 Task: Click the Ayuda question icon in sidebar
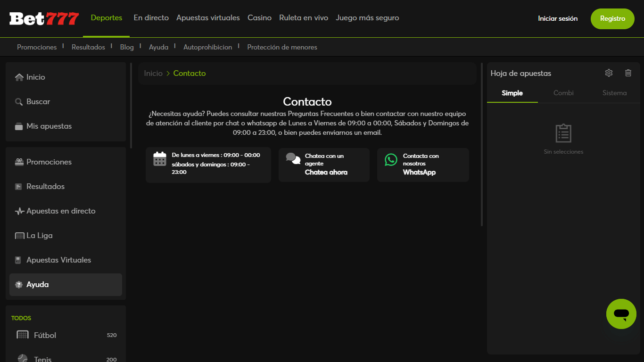pos(19,285)
